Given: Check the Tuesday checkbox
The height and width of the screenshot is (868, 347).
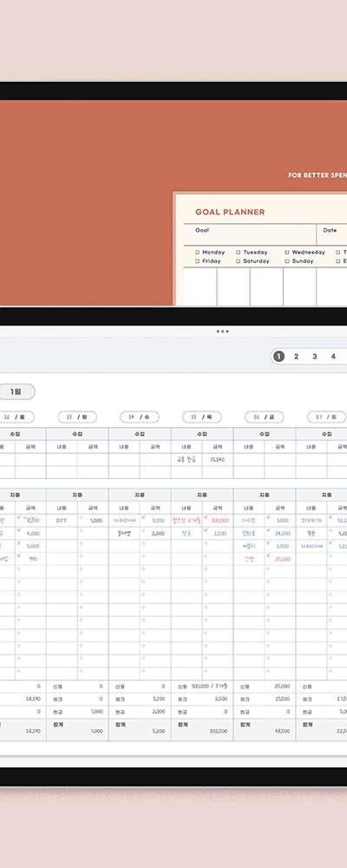Looking at the screenshot, I should click(x=238, y=253).
